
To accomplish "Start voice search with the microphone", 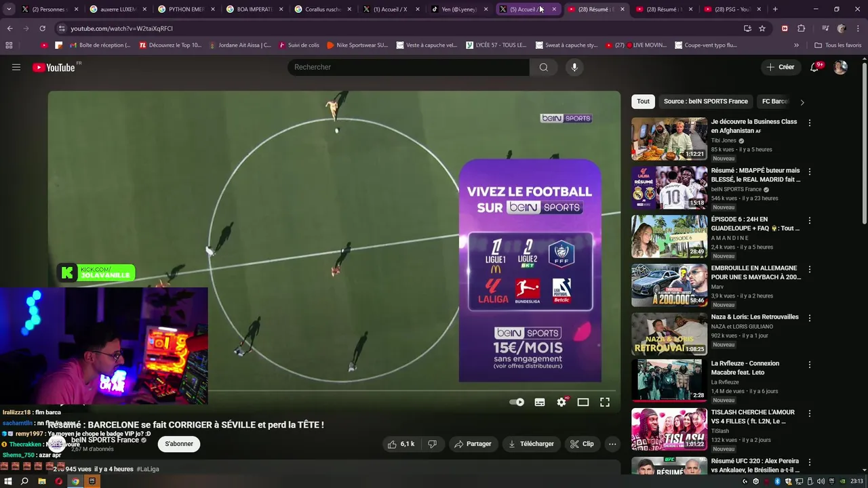I will click(x=574, y=67).
